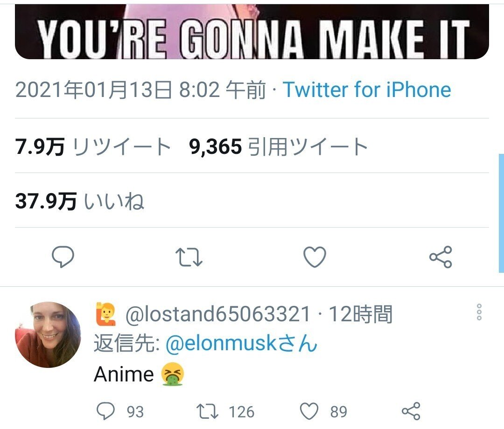Like the main tweet
Viewport: 504px width, 429px height.
[x=315, y=257]
